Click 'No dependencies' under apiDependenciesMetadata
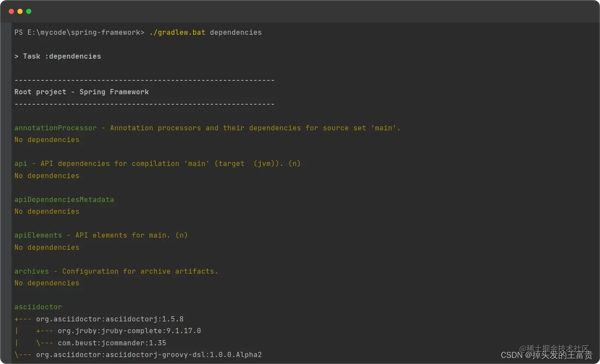Viewport: 600px width, 364px height. coord(47,212)
